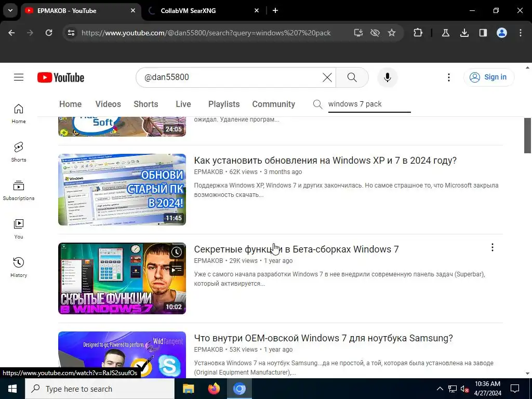This screenshot has width=532, height=399.
Task: Open Shorts in the left sidebar
Action: coord(19,152)
